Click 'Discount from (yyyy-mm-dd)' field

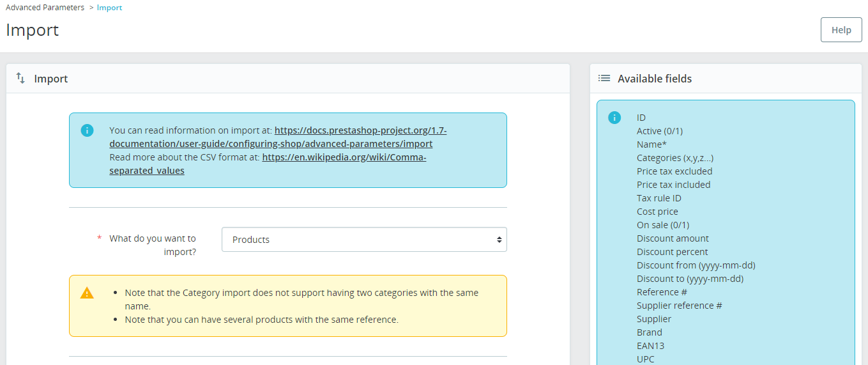click(696, 265)
